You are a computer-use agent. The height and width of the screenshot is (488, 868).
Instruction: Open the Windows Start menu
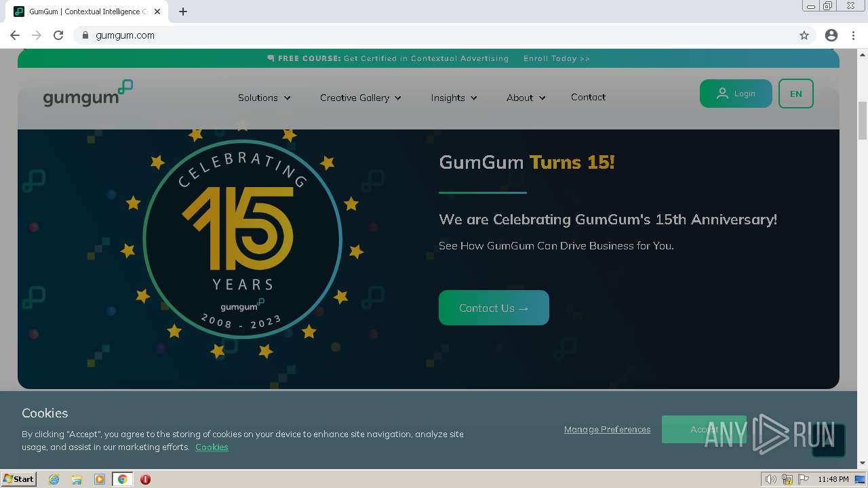19,479
